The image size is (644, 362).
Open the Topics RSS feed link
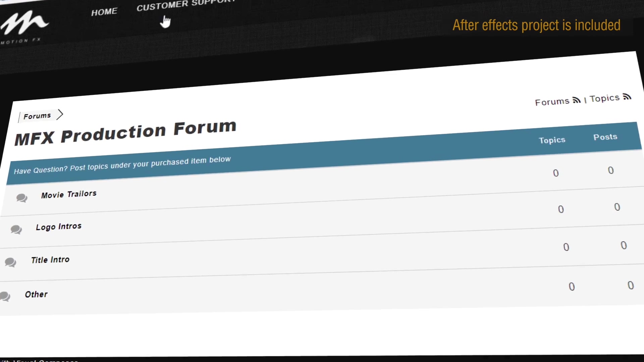point(604,99)
